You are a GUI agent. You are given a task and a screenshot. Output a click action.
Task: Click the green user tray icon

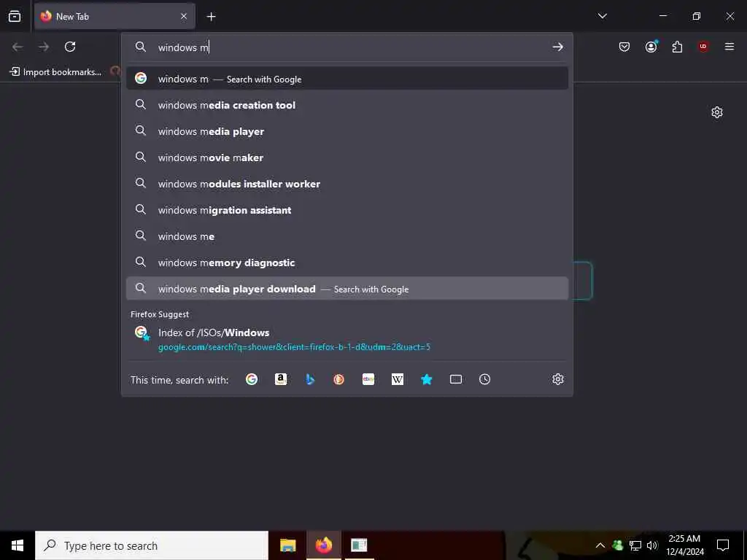point(618,545)
